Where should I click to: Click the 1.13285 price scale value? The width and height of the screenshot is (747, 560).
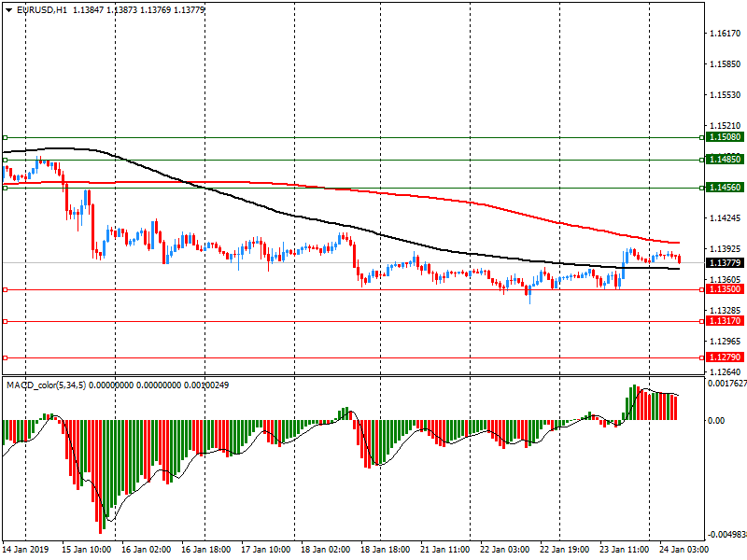(x=726, y=311)
